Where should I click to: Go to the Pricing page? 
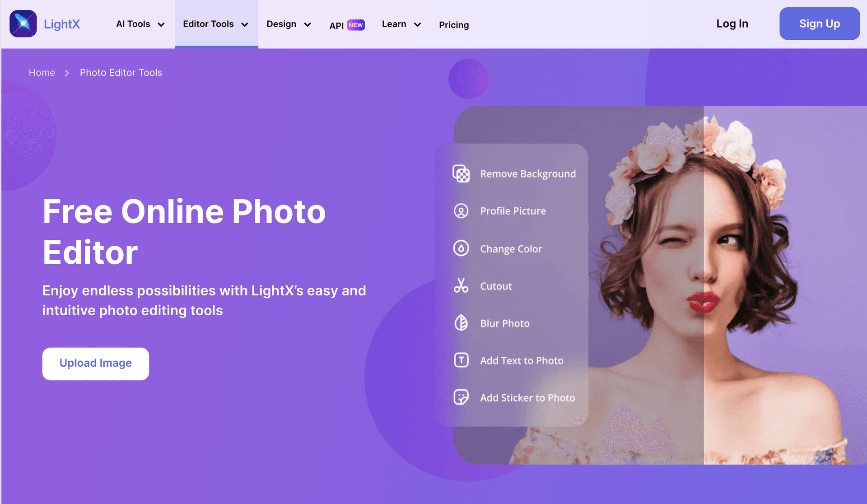[x=454, y=25]
